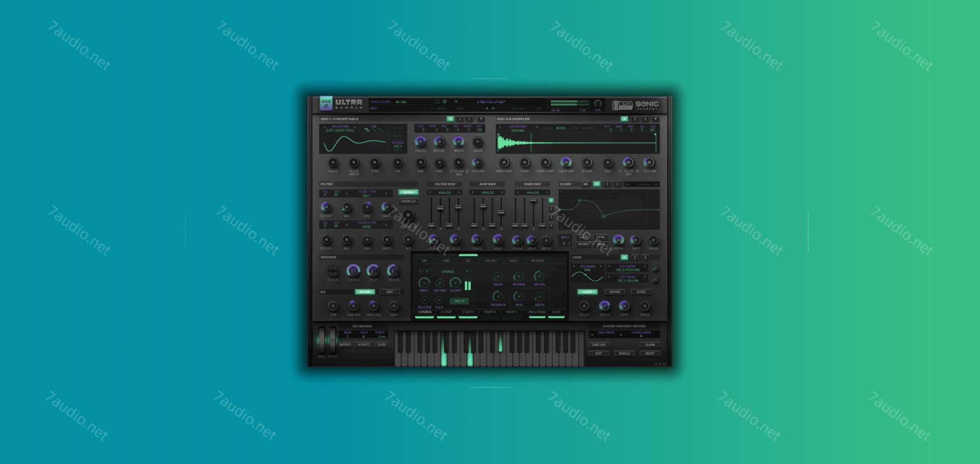Click the PHASE knob of wavetable oscillator

(333, 163)
